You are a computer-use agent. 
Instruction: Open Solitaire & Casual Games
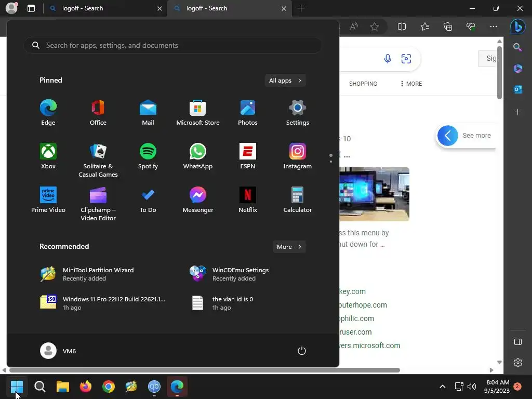[x=98, y=160]
